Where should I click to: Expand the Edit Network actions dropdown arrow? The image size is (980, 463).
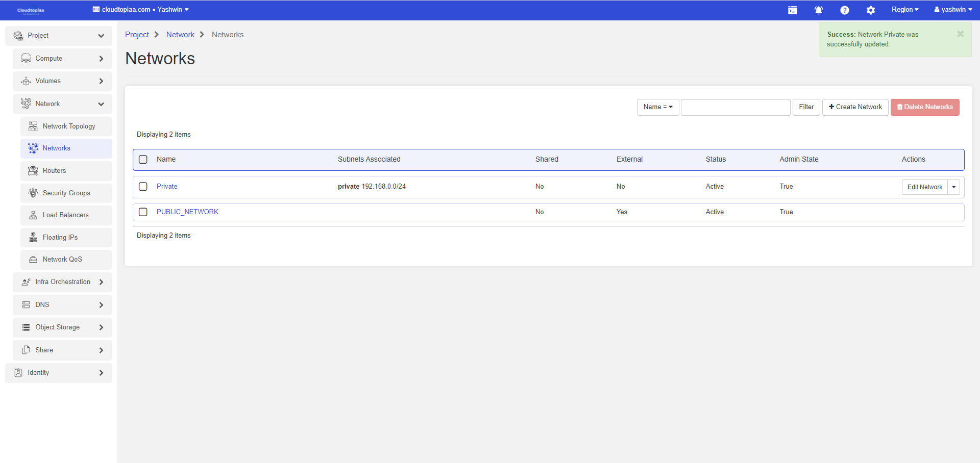(953, 187)
